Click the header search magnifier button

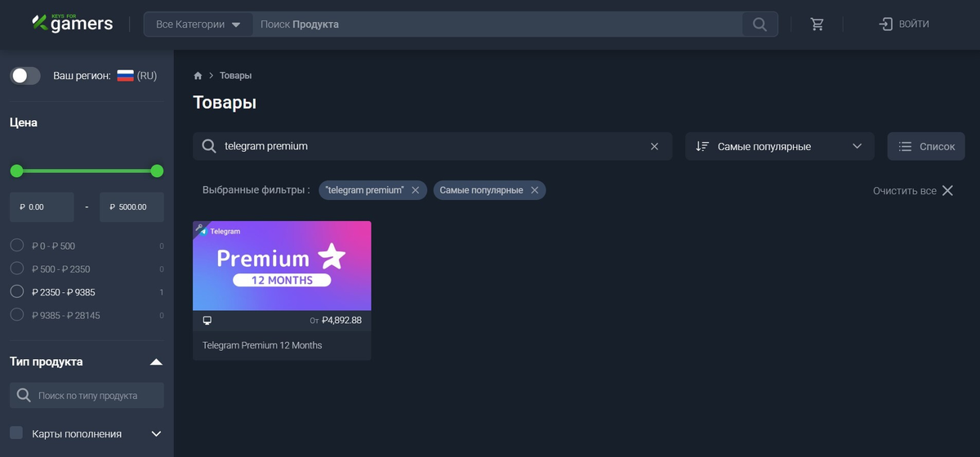[760, 24]
